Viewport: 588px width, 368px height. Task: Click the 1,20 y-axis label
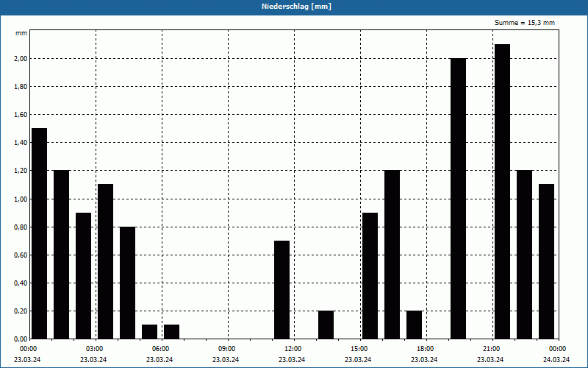[21, 171]
